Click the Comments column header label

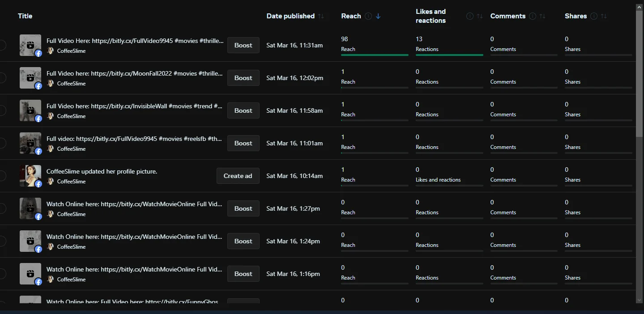click(508, 16)
